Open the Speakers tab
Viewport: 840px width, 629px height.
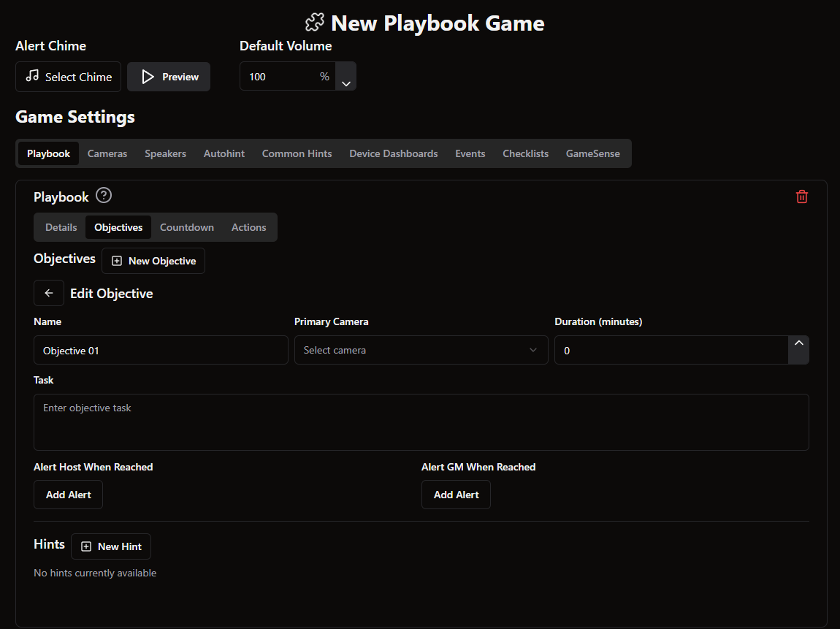[166, 153]
